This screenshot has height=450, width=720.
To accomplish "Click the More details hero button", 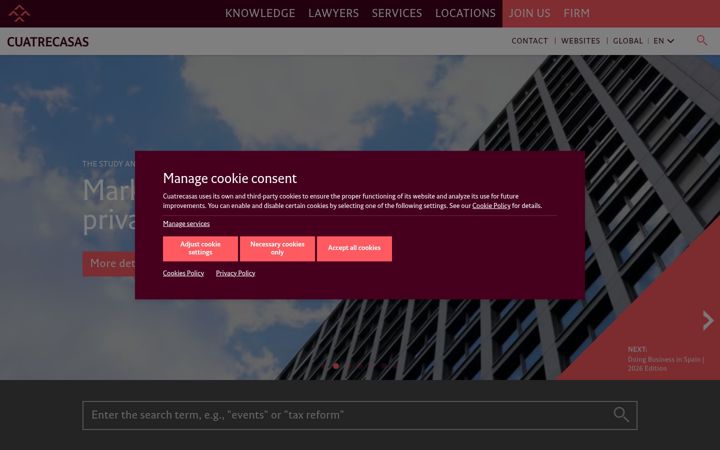I will tap(109, 264).
